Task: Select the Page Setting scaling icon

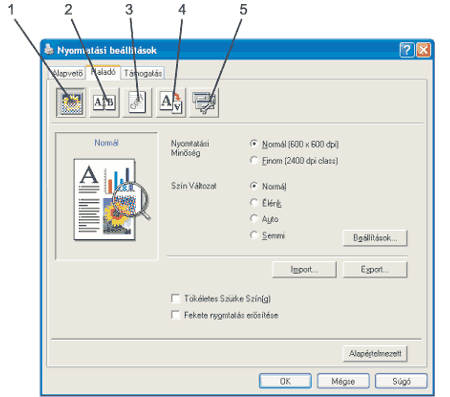Action: [x=171, y=103]
